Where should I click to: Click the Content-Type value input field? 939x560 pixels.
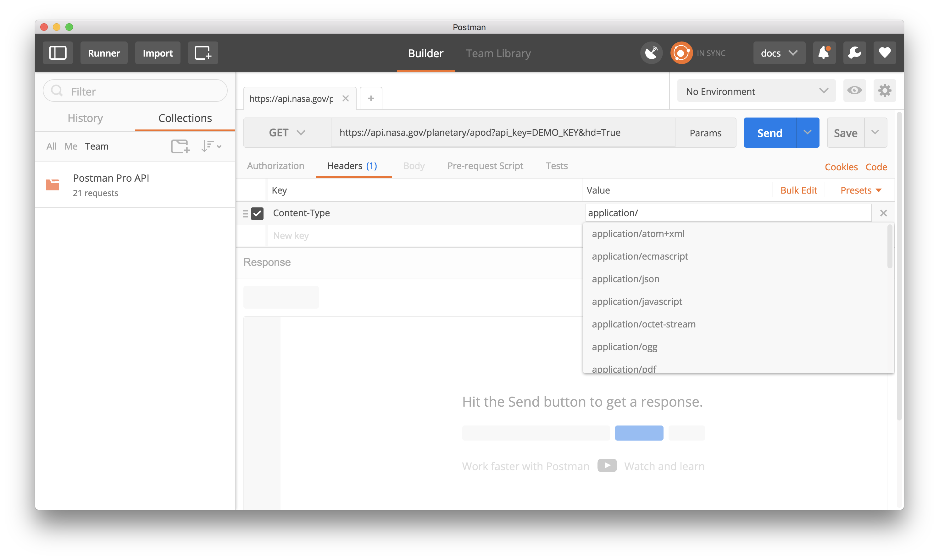[728, 213]
